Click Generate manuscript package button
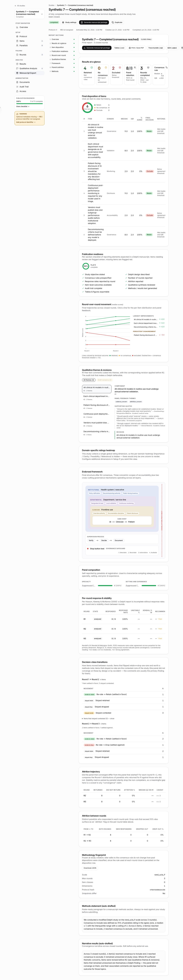 pyautogui.click(x=94, y=22)
